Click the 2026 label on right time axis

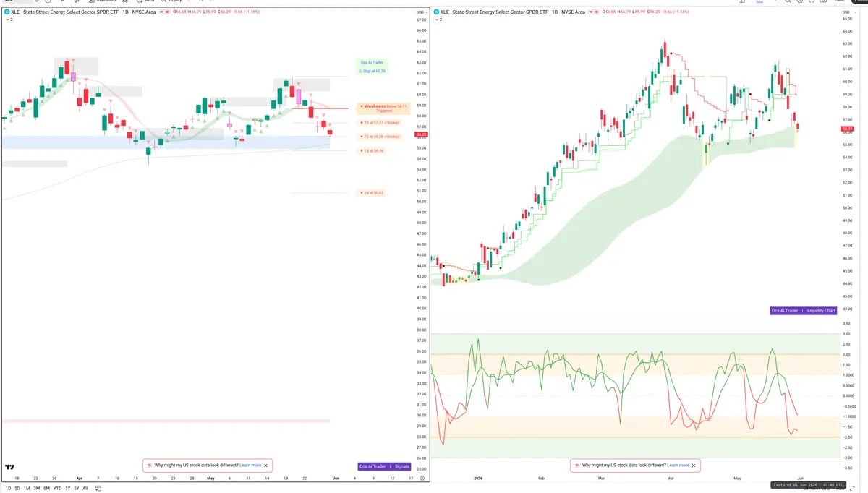[477, 479]
